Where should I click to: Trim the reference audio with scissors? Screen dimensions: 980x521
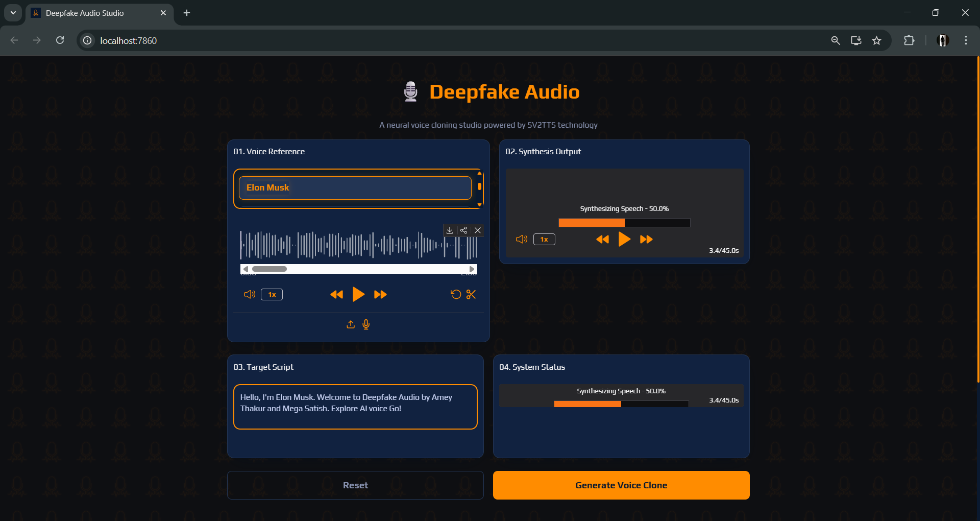[471, 294]
